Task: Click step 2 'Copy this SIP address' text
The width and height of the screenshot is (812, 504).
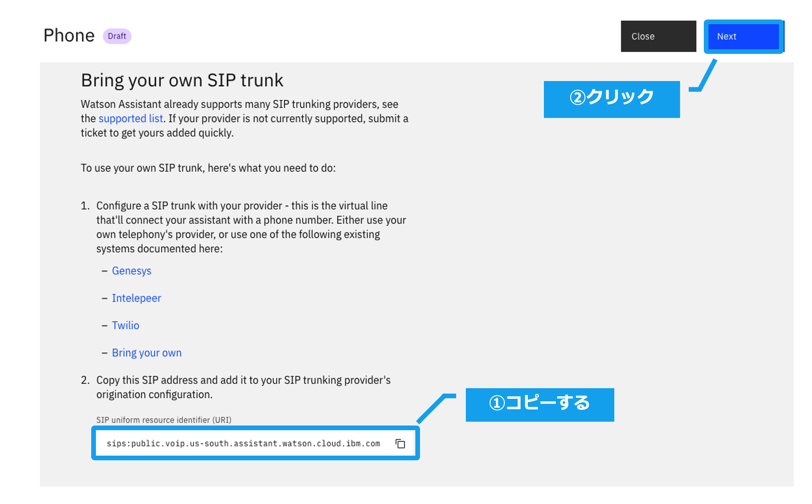Action: (x=244, y=387)
